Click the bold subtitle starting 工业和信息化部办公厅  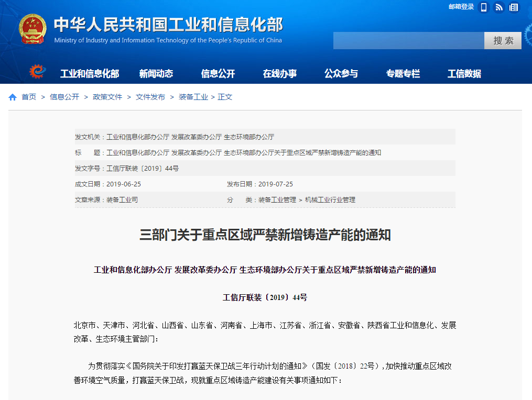pyautogui.click(x=265, y=270)
